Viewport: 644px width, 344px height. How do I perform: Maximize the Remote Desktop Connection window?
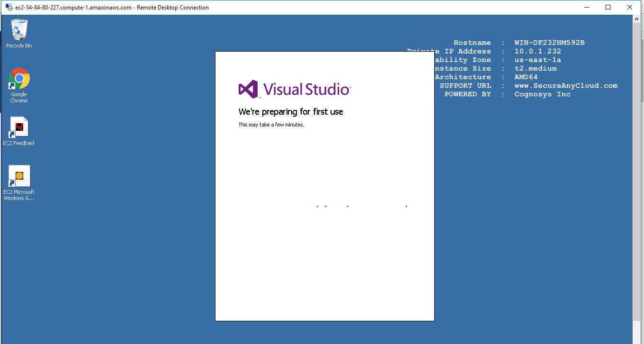point(608,7)
